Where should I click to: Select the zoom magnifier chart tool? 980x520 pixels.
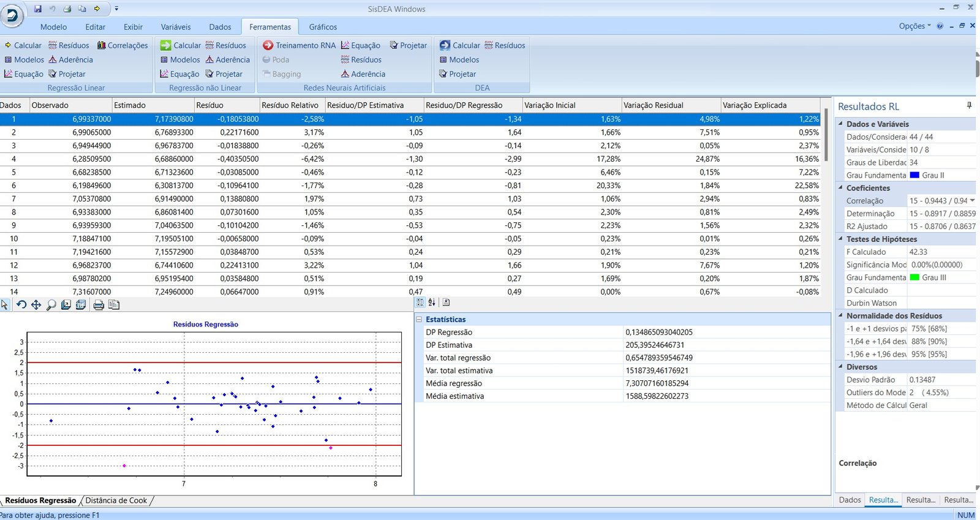[51, 304]
